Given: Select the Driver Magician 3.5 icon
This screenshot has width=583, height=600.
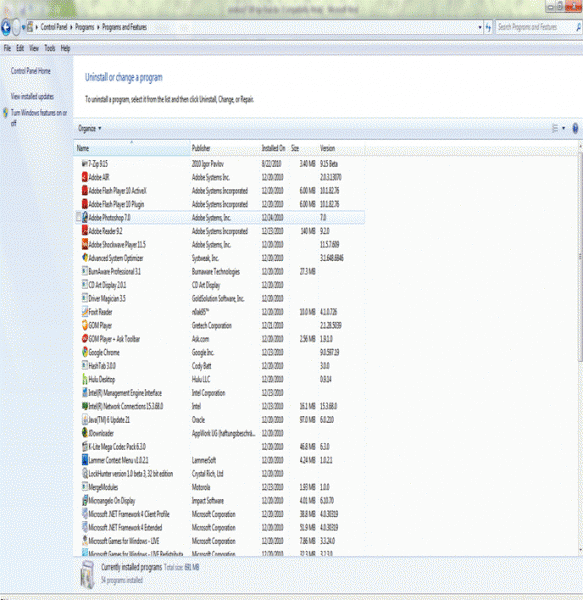Looking at the screenshot, I should coord(85,298).
